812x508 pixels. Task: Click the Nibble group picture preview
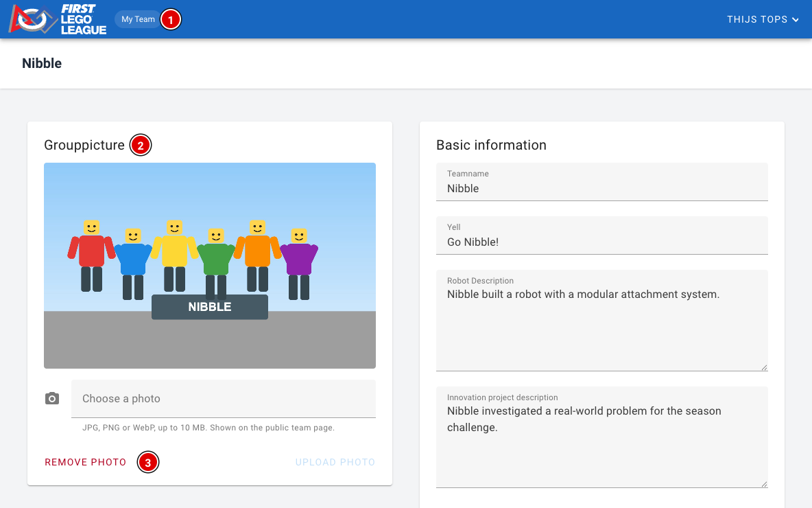click(210, 266)
